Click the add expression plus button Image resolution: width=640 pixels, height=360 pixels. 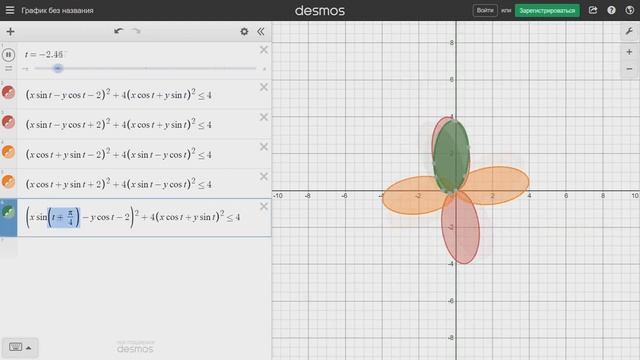[10, 31]
